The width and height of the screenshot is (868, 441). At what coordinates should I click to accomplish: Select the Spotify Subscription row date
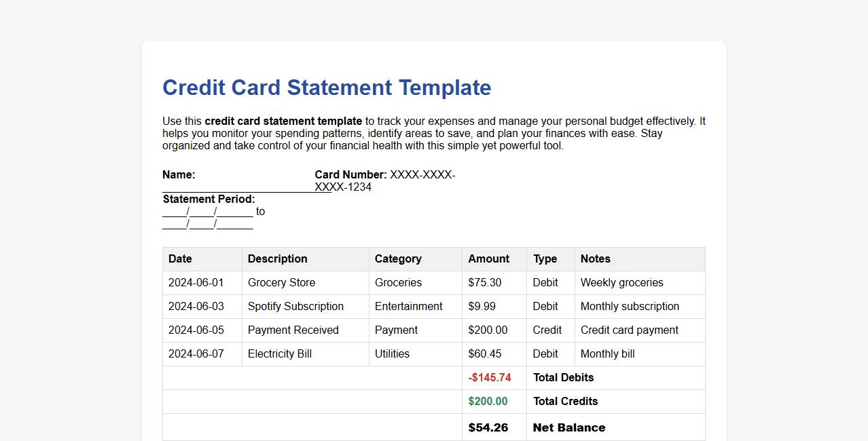pyautogui.click(x=196, y=306)
